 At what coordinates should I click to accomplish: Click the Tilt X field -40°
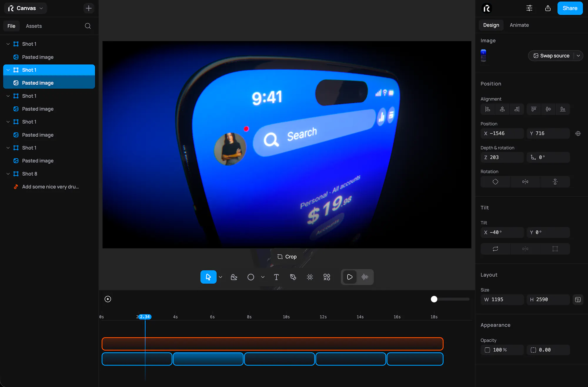coord(502,232)
